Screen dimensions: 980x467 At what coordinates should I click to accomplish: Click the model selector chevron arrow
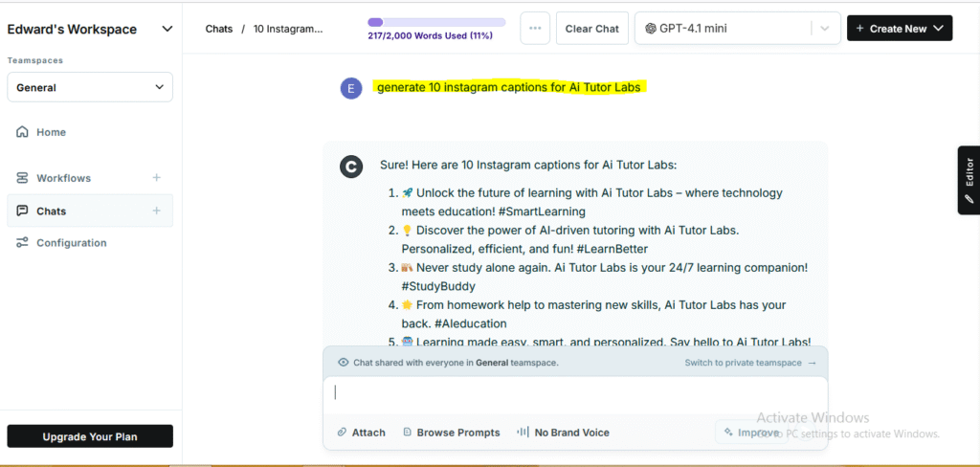[825, 28]
